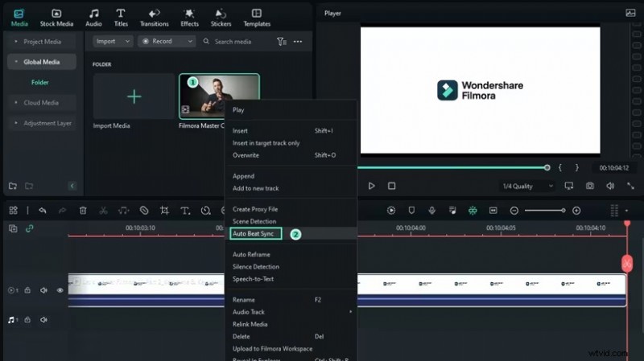Click the Delete trash icon in timeline toolbar
Screen dimensions: 644x361
pyautogui.click(x=83, y=211)
